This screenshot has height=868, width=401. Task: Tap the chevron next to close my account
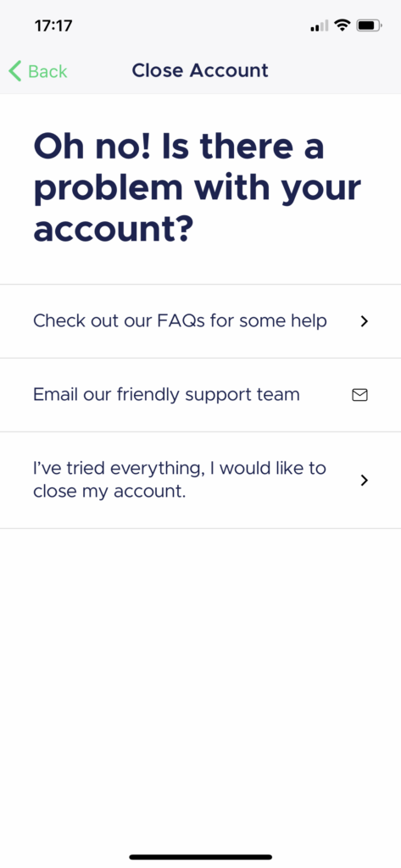[364, 480]
